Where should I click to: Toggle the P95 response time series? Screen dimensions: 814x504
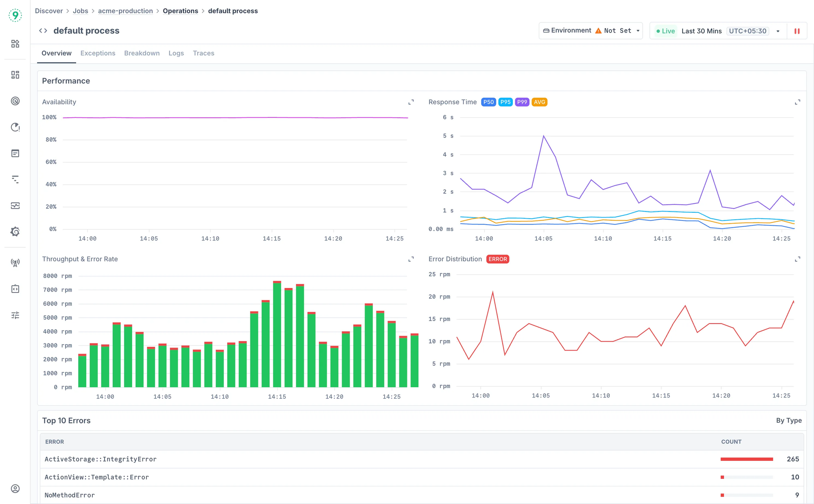coord(505,102)
